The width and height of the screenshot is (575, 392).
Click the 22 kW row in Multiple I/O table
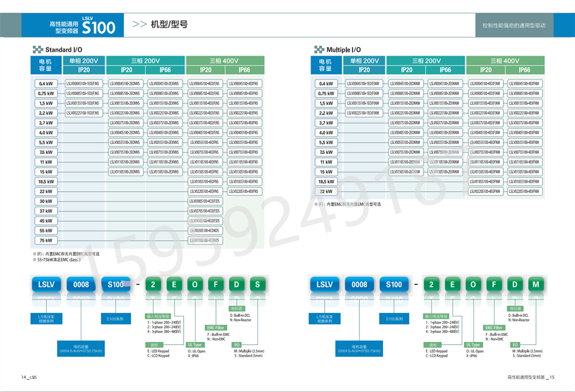[x=429, y=191]
